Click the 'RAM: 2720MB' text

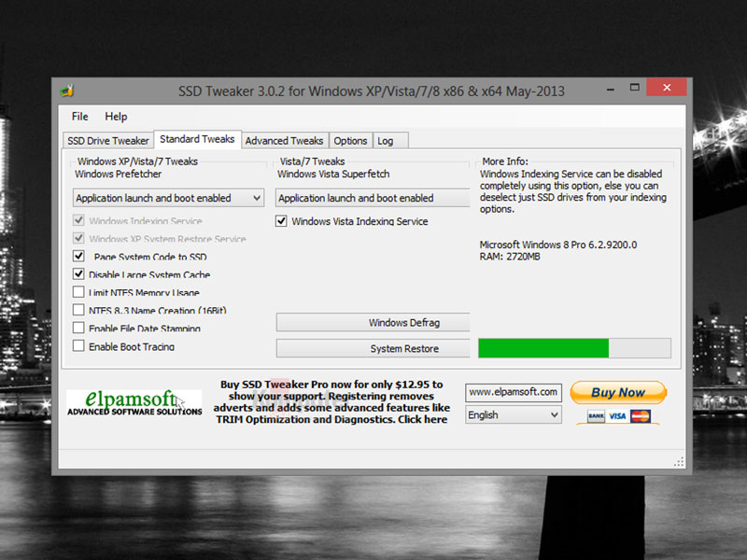pos(510,257)
